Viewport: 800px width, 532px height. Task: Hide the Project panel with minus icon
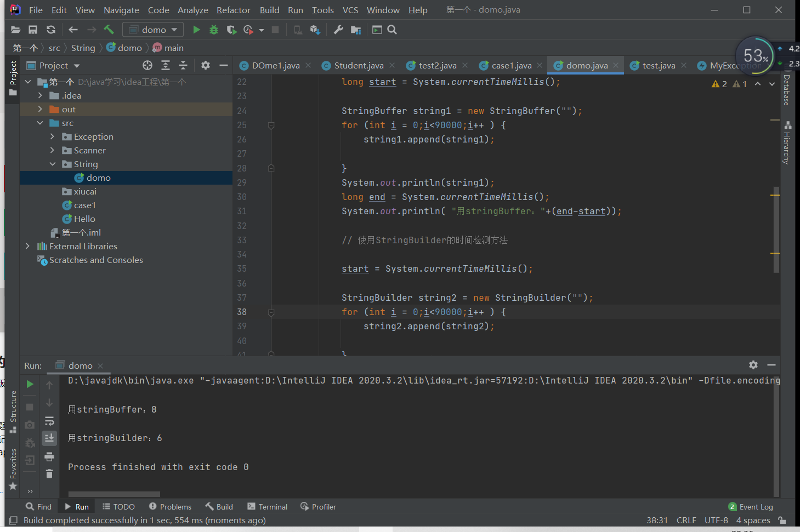(223, 65)
